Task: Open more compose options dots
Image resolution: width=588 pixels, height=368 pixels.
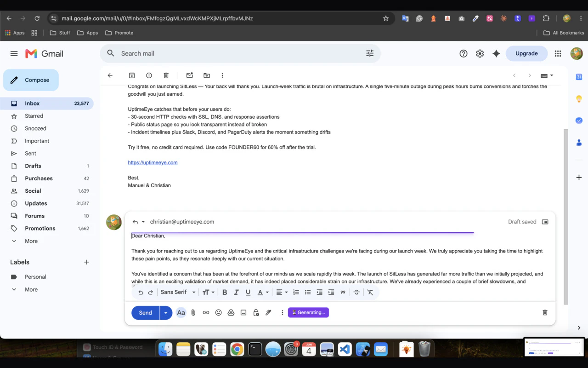Action: coord(283,313)
